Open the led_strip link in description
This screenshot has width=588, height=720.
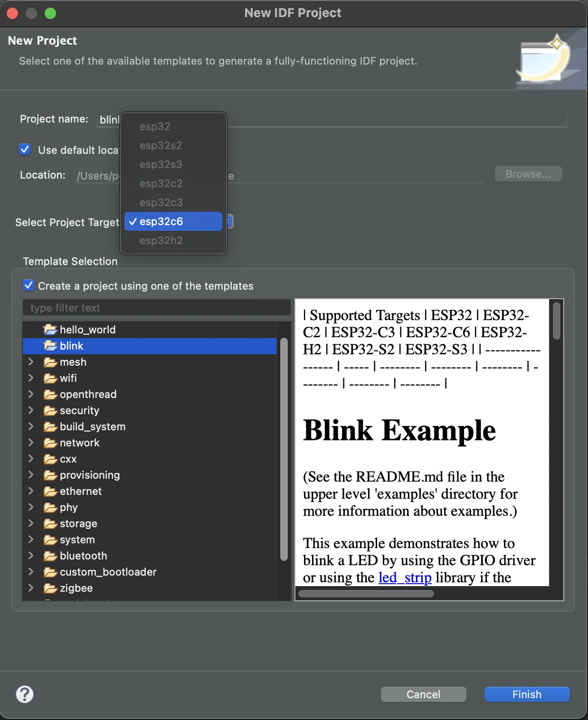(x=405, y=578)
